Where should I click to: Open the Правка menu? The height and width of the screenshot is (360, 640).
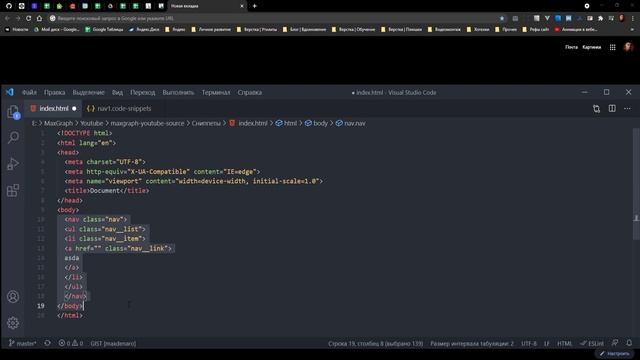pos(54,93)
